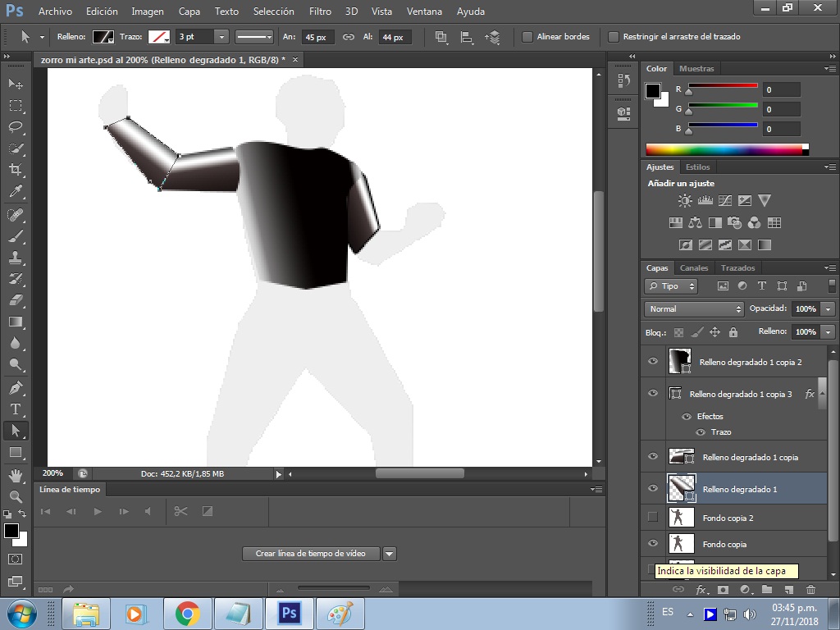The image size is (840, 630).
Task: Select the Clone Stamp tool
Action: pyautogui.click(x=16, y=258)
